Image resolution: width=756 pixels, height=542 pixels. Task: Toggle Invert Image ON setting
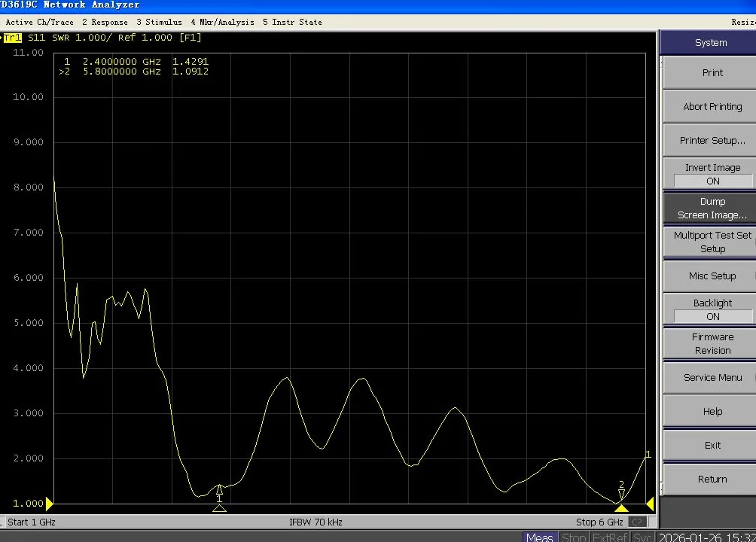[712, 174]
